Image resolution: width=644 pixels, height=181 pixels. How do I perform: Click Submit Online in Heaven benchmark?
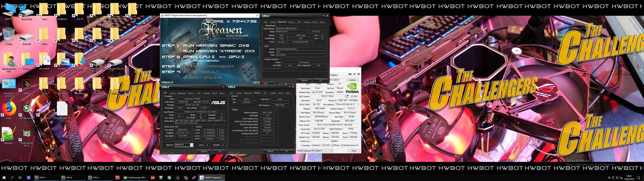click(x=202, y=77)
